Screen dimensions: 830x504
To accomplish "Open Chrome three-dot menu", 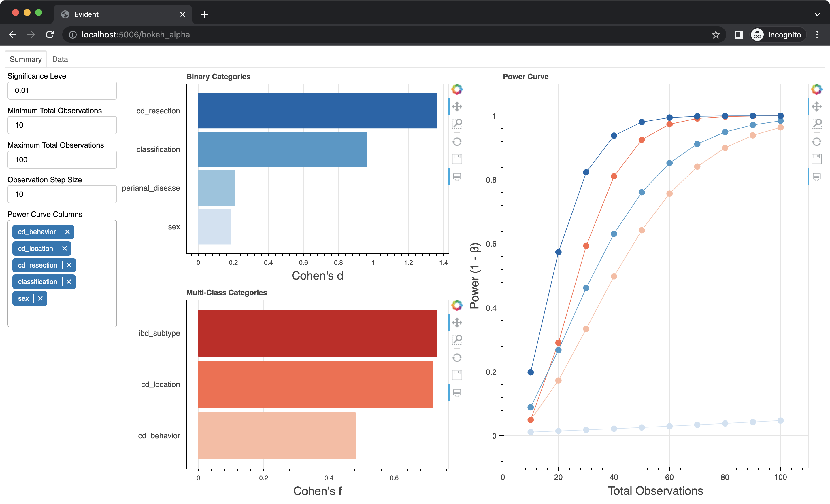I will click(x=817, y=35).
